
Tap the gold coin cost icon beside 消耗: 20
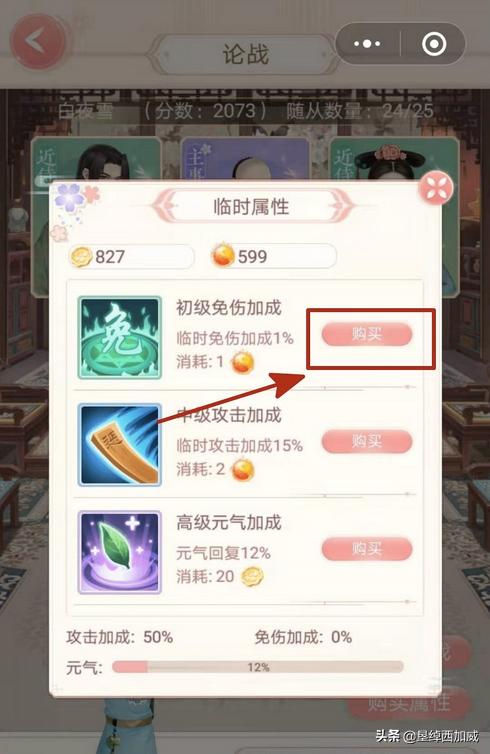252,577
